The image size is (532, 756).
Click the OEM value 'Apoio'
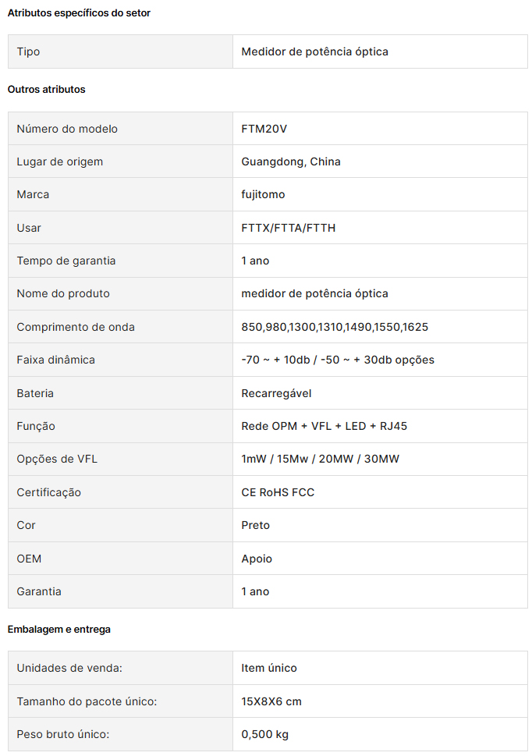pos(257,559)
